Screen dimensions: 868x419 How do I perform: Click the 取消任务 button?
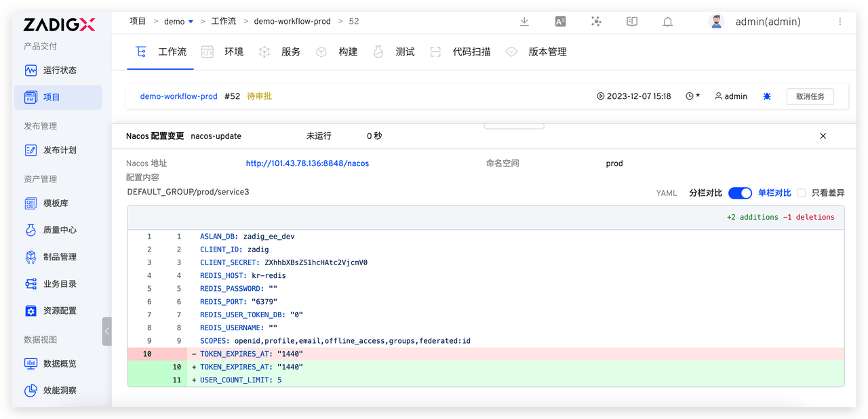pyautogui.click(x=810, y=96)
